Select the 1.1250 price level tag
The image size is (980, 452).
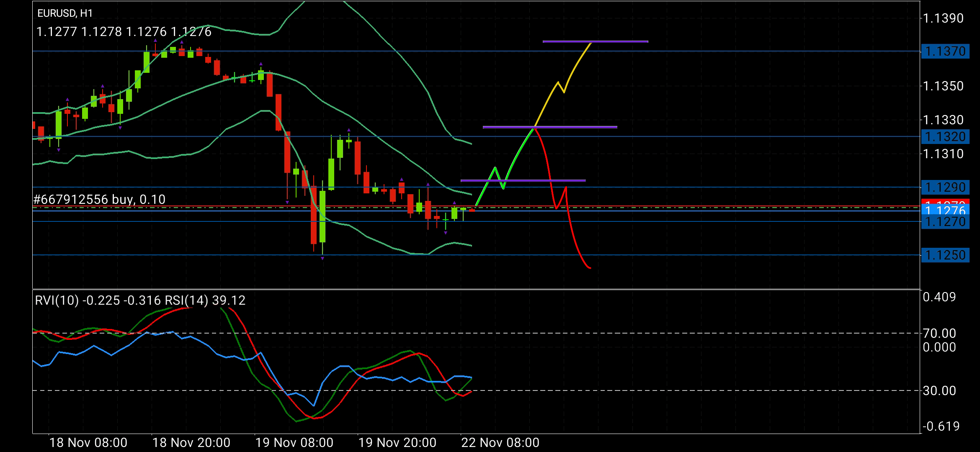[945, 255]
